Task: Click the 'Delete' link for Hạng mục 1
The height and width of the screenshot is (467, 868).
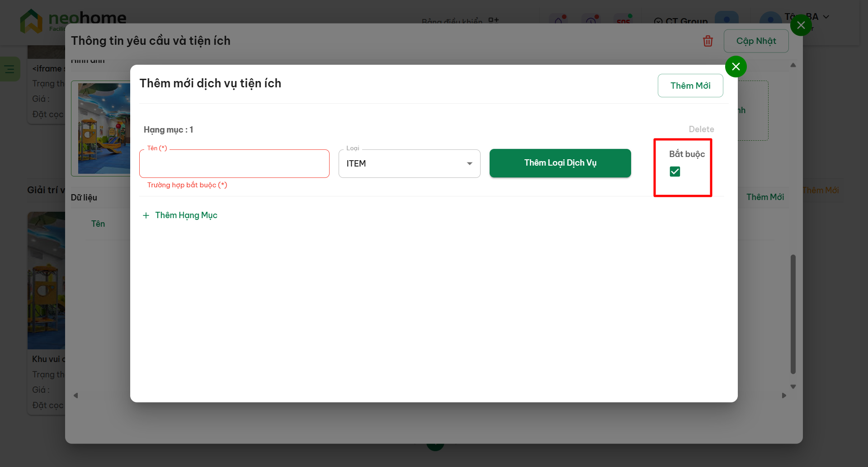Action: click(701, 129)
